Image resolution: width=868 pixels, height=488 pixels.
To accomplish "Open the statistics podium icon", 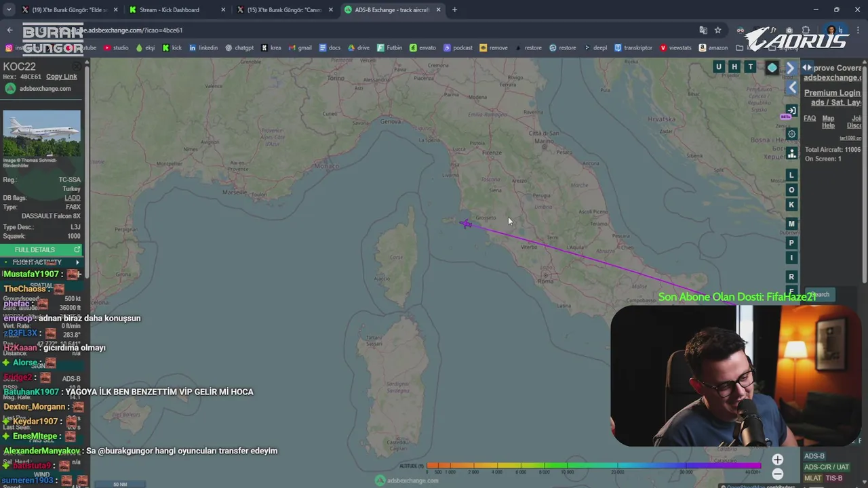I will [x=791, y=153].
